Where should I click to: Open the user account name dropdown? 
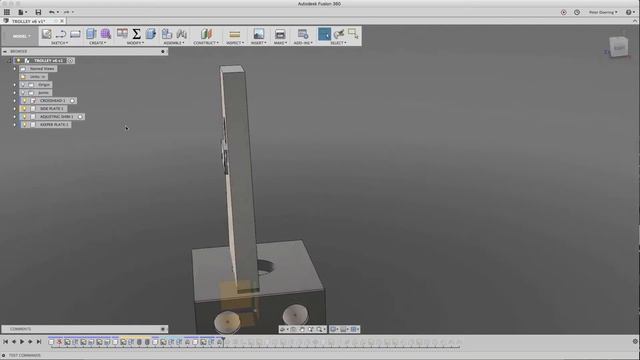pyautogui.click(x=603, y=12)
